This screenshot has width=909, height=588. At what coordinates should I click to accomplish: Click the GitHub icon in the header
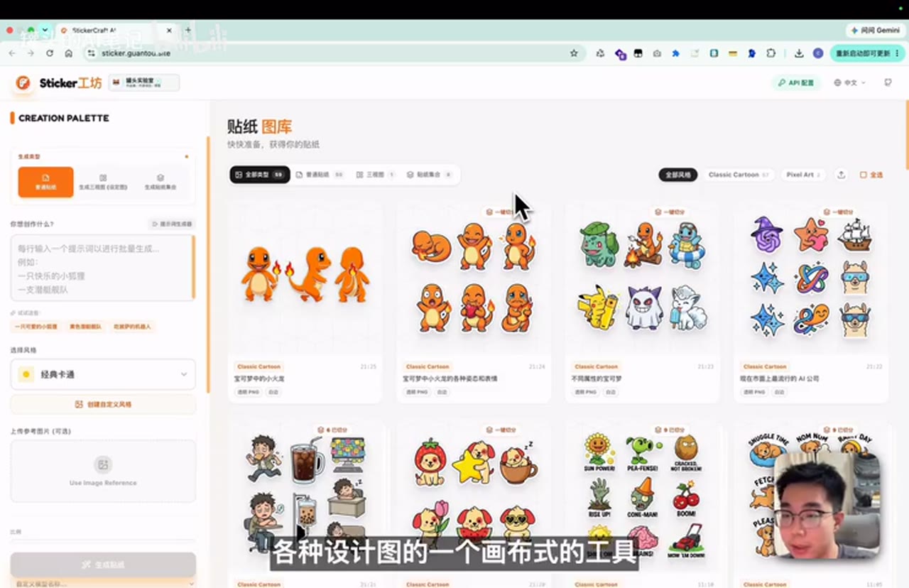point(888,83)
